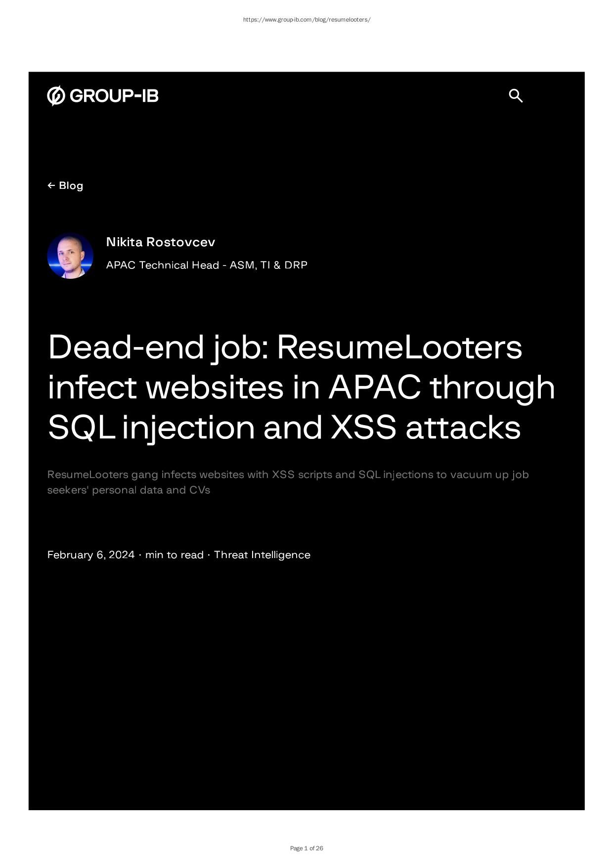This screenshot has width=614, height=868.
Task: Click the Group-IB circular logo emblem
Action: point(56,96)
